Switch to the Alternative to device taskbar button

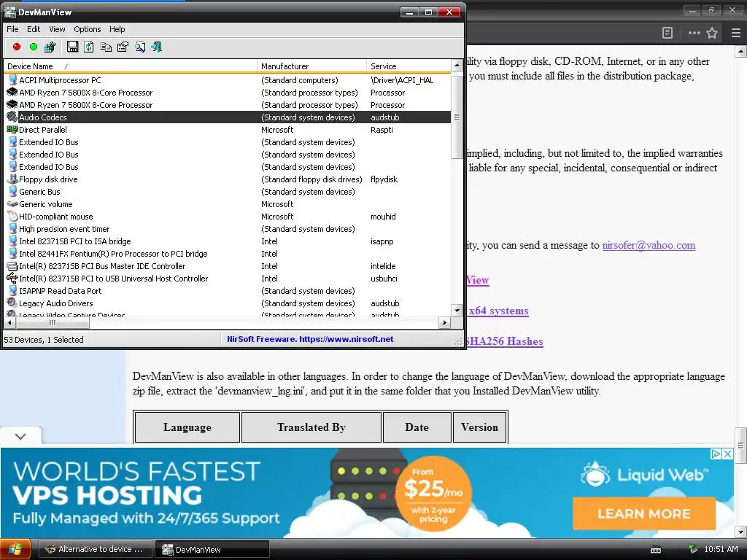(x=95, y=549)
